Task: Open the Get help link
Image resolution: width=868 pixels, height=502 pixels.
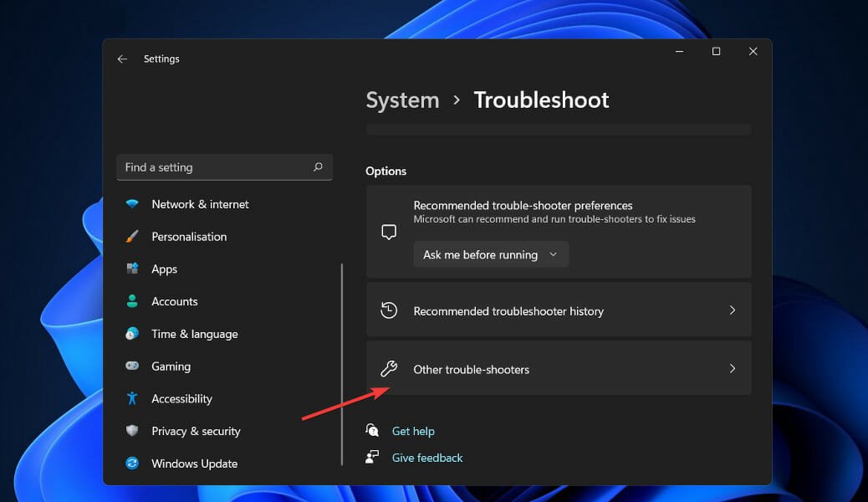Action: [412, 430]
